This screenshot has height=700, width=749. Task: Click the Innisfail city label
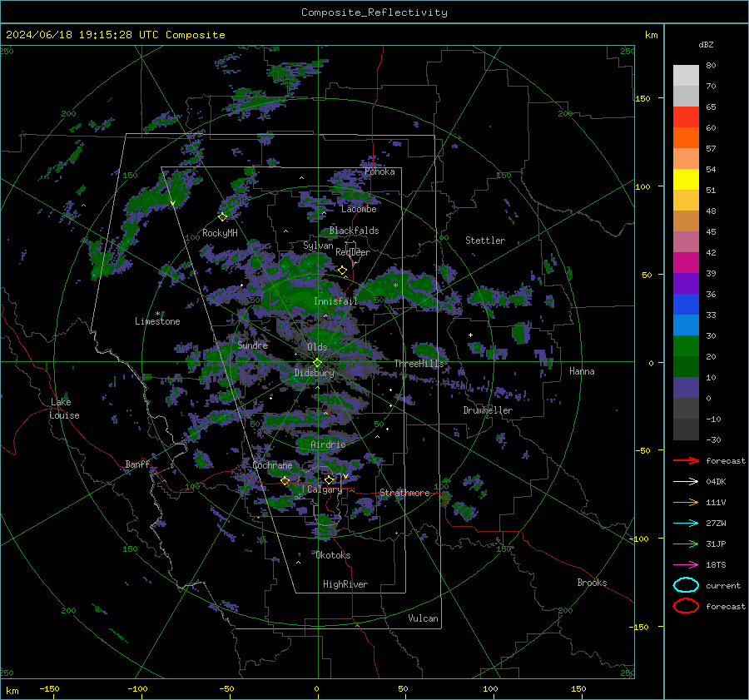(335, 301)
